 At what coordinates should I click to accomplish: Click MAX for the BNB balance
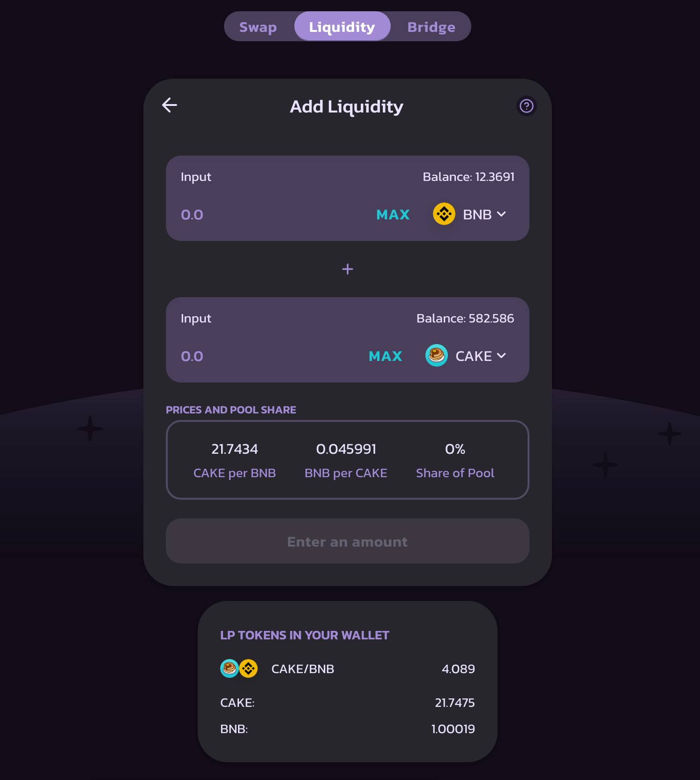click(x=393, y=214)
